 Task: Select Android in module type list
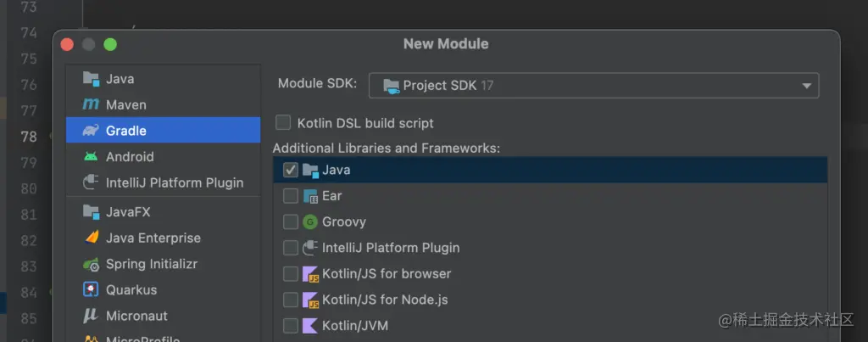(164, 156)
